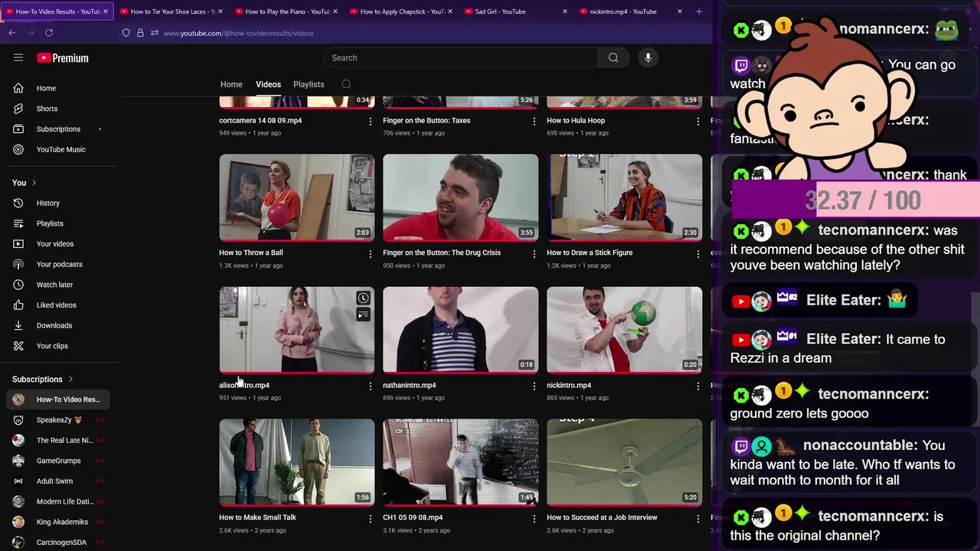This screenshot has height=551, width=980.
Task: Click the tracking protection shield icon
Action: (126, 33)
